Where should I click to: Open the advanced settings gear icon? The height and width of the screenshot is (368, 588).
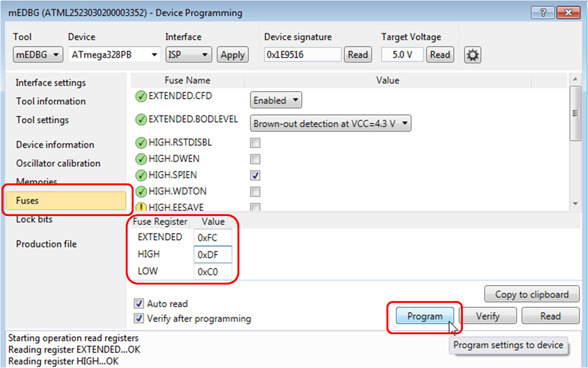tap(472, 55)
